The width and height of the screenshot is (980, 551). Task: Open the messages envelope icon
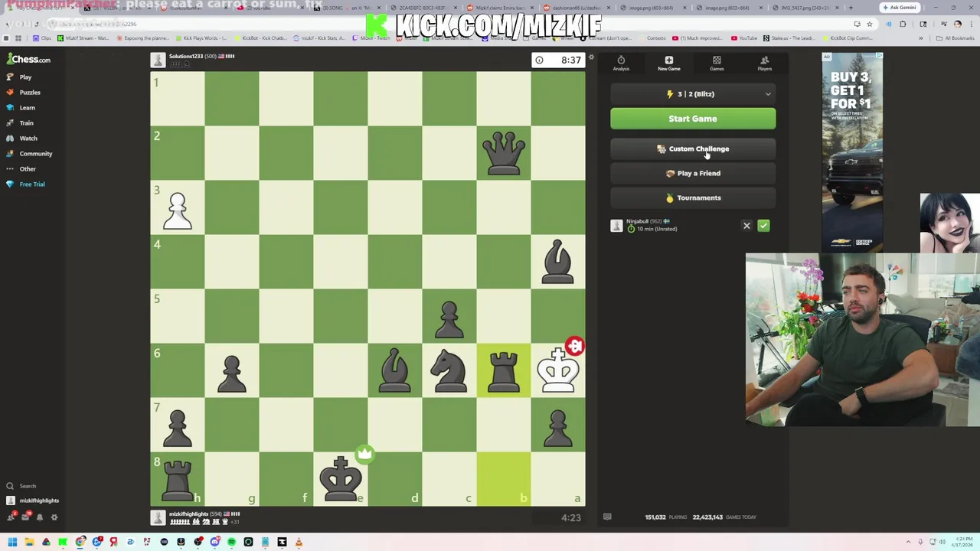pyautogui.click(x=25, y=517)
